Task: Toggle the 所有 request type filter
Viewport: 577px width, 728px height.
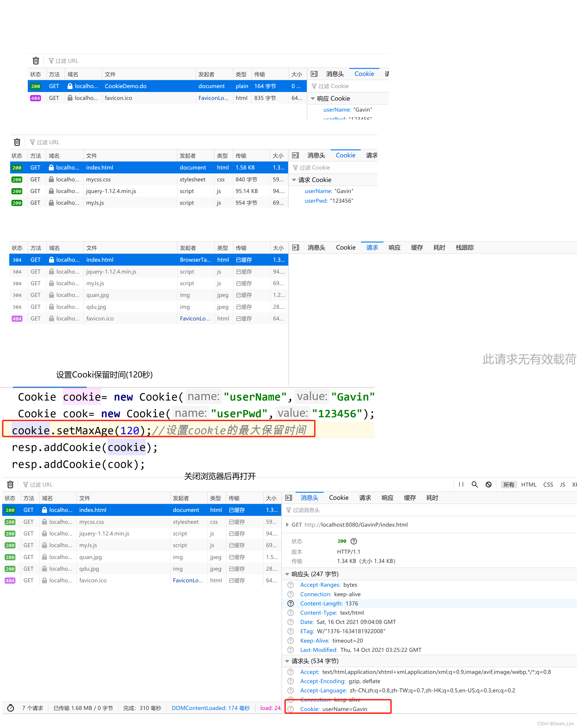Action: click(x=509, y=484)
